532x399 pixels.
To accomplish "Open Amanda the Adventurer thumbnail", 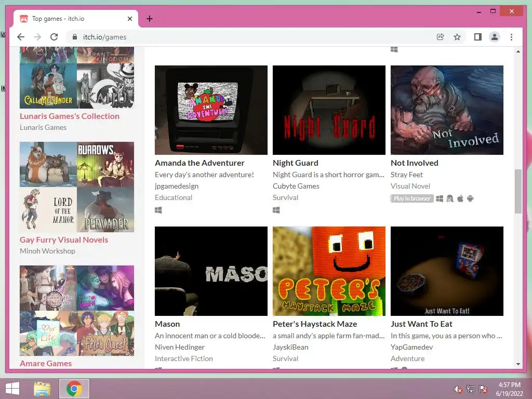I will point(211,110).
